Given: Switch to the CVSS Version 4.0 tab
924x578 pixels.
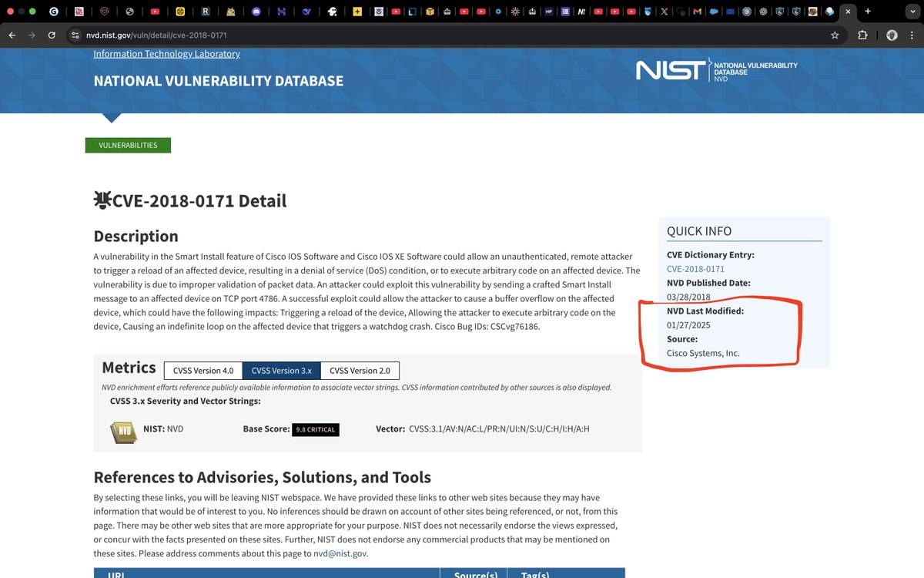Looking at the screenshot, I should (x=203, y=370).
